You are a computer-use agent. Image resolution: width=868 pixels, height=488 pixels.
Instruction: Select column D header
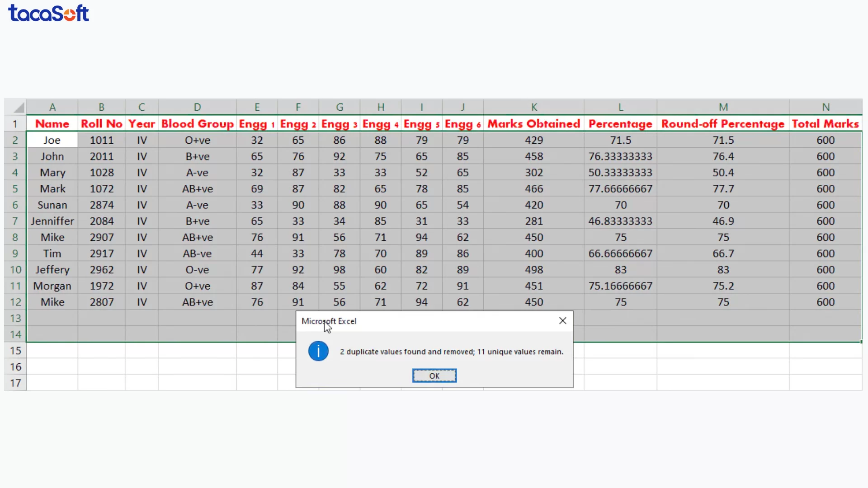coord(197,107)
